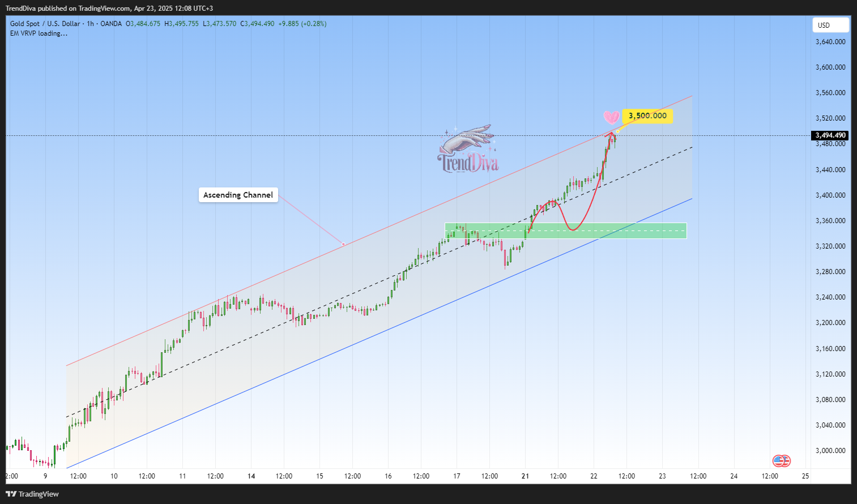Viewport: 857px width, 504px height.
Task: Click the low value L3,473.570
Action: tap(219, 24)
